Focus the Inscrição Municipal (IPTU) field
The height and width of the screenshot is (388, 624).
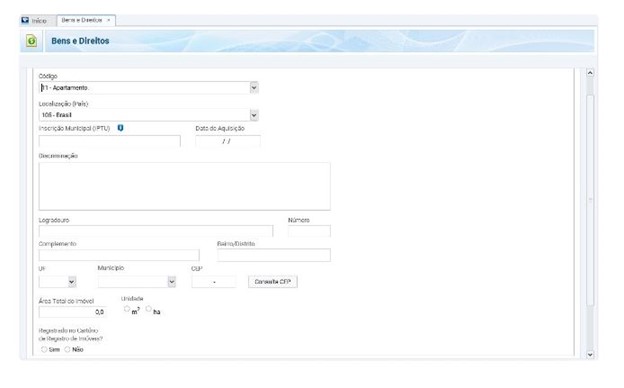[109, 141]
